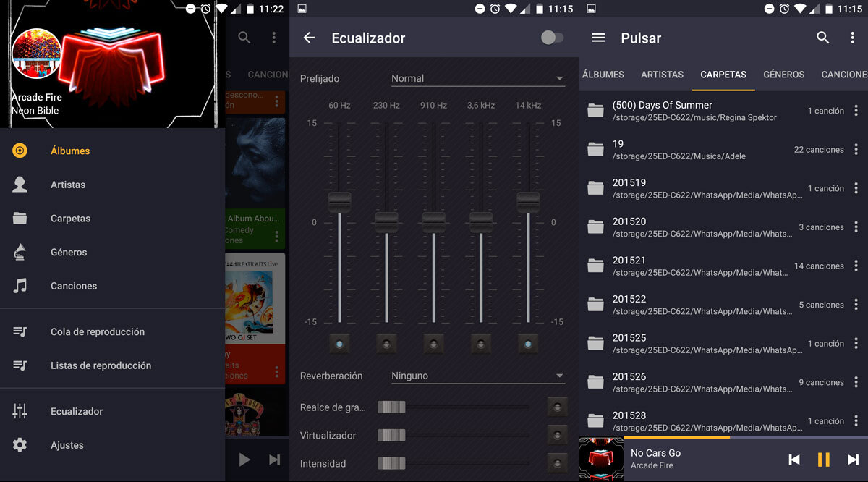Open the Reverberación dropdown
This screenshot has width=868, height=482.
point(477,376)
